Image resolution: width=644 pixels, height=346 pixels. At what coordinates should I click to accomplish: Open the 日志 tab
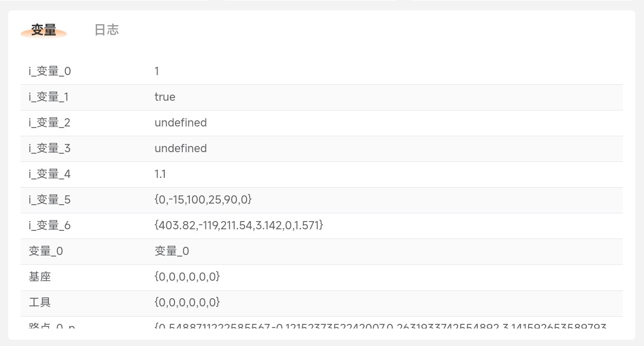(107, 30)
